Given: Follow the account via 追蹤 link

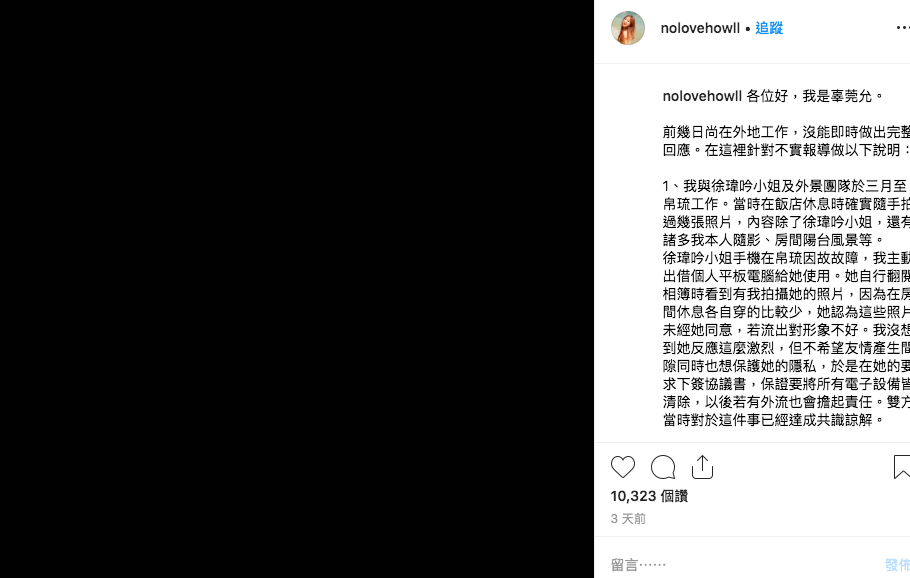Looking at the screenshot, I should 769,28.
